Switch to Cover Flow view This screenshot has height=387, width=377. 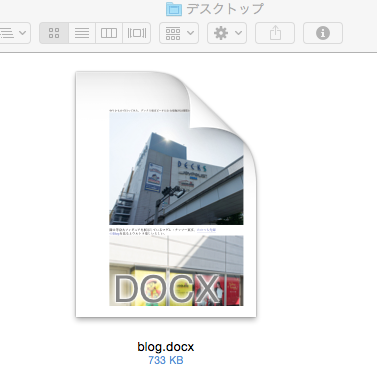tap(137, 33)
